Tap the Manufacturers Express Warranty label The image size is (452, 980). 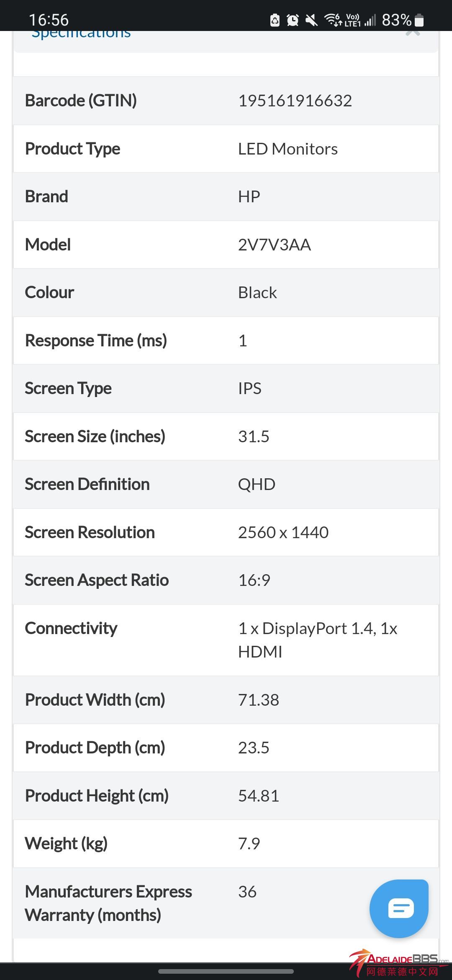tap(108, 903)
